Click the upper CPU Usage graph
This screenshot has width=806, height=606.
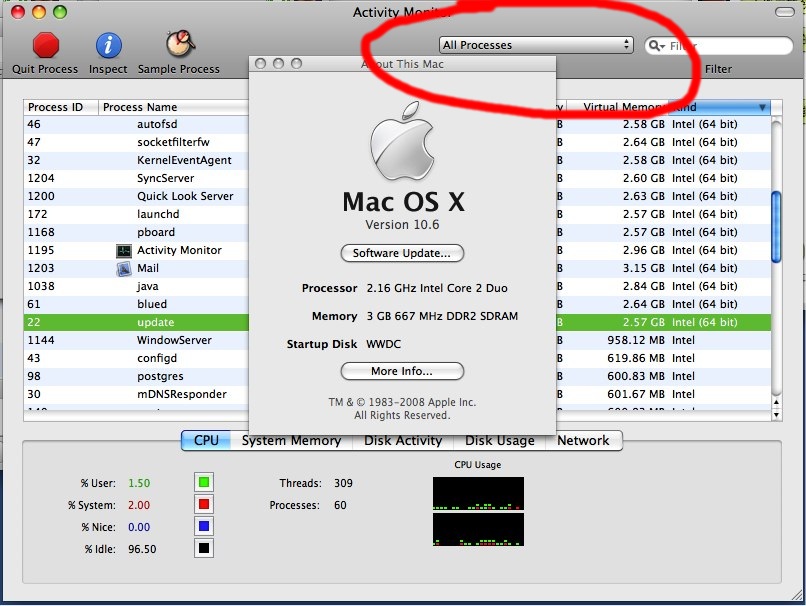click(x=478, y=493)
